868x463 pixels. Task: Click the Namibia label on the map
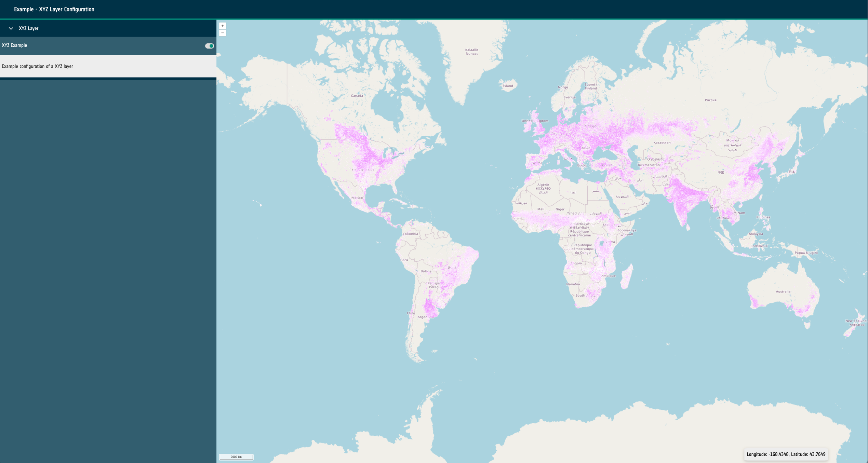573,284
